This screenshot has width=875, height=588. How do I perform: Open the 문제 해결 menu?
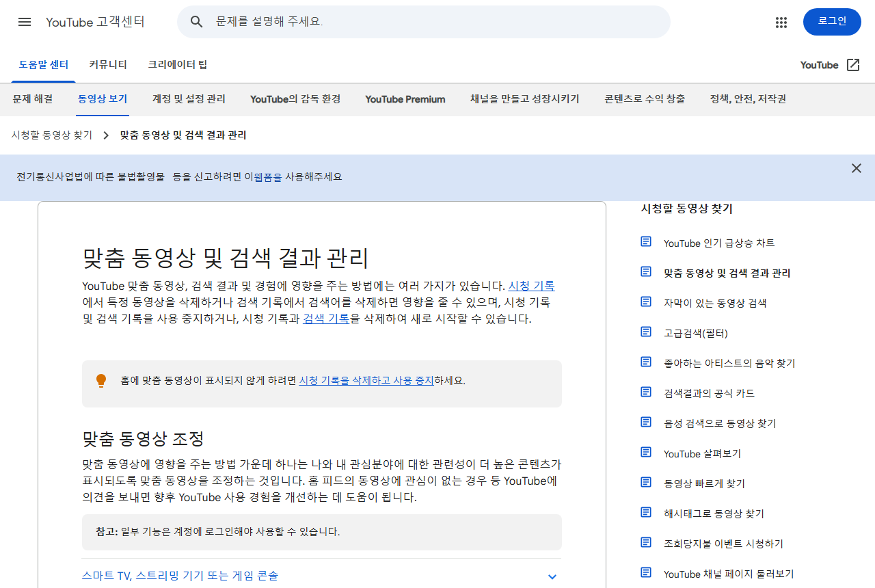33,99
